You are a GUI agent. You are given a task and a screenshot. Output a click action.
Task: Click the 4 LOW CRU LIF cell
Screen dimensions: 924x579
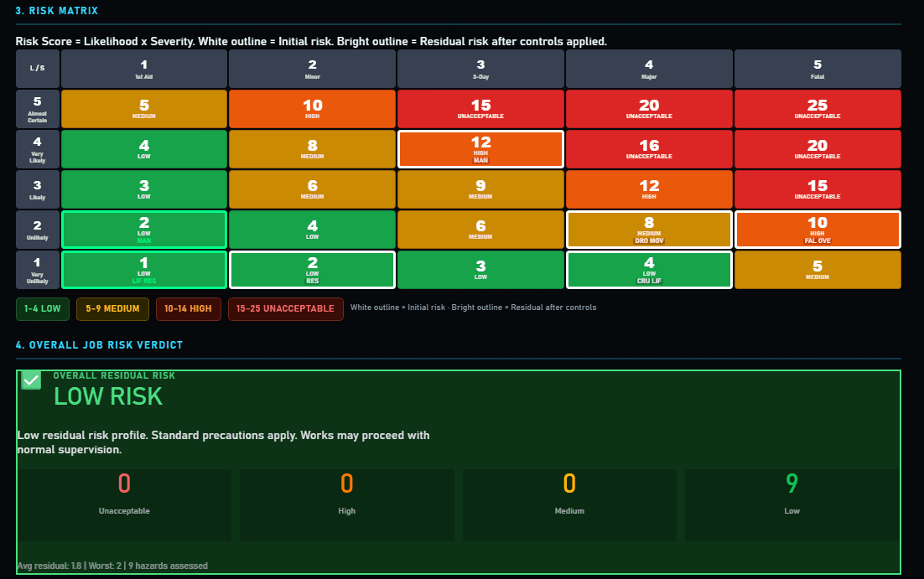point(649,269)
